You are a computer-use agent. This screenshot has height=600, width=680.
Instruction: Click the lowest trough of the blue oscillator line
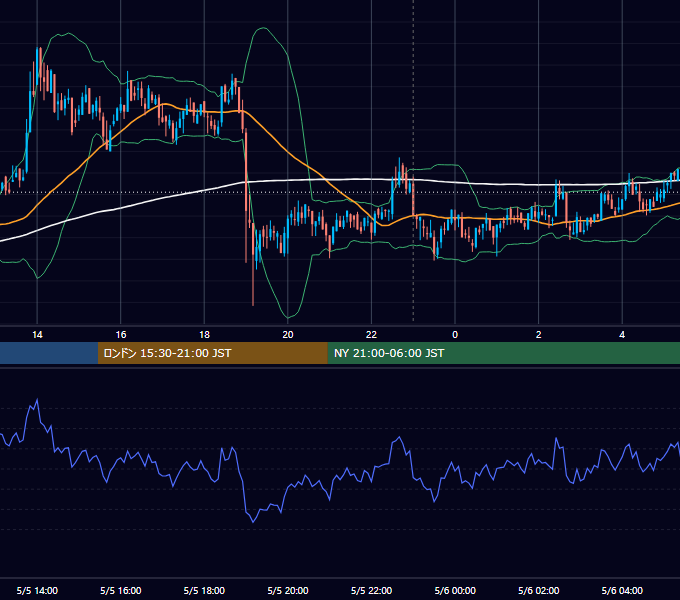[253, 522]
